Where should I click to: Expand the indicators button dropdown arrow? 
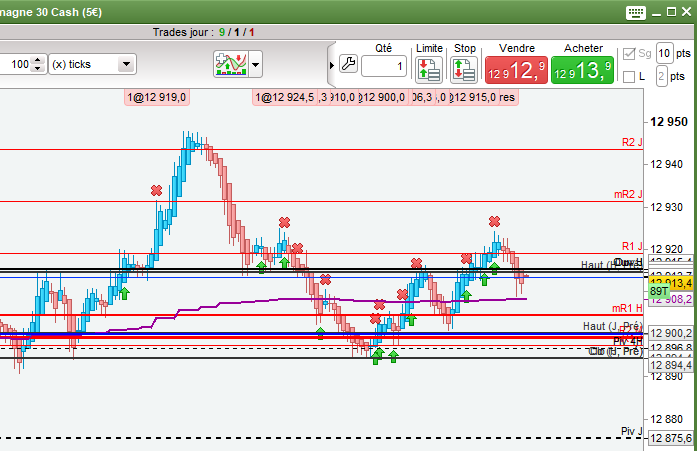[x=256, y=64]
